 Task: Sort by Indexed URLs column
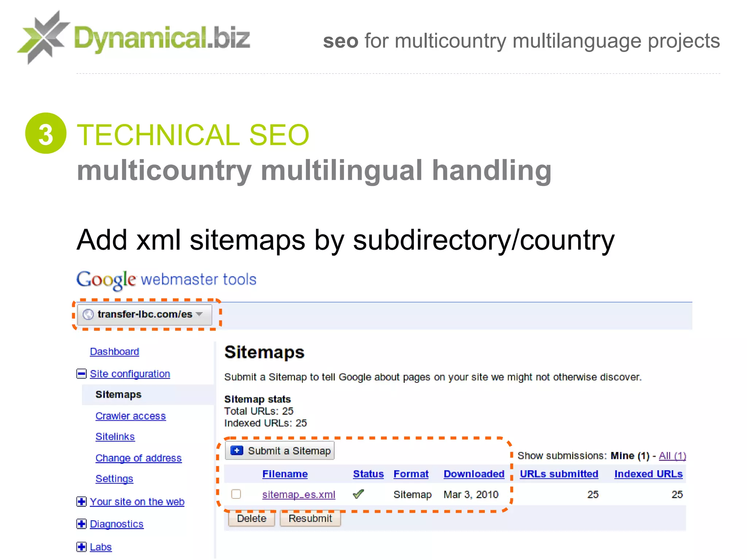click(x=648, y=474)
